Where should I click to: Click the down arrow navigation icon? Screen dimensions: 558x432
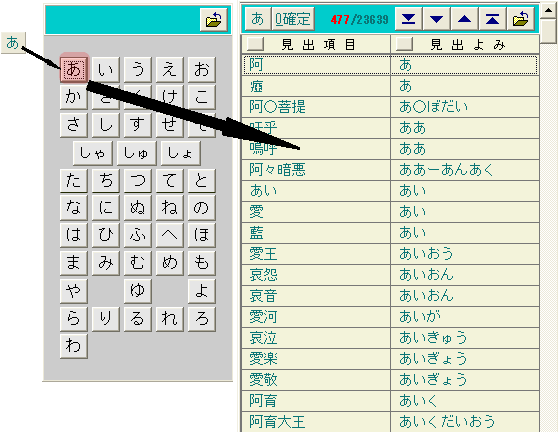[x=436, y=19]
